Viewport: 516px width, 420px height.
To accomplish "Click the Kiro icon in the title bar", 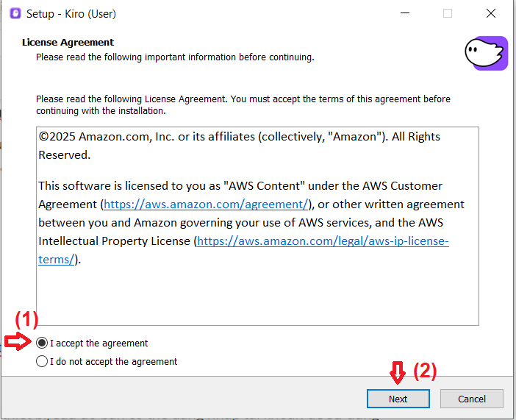I will pyautogui.click(x=15, y=13).
